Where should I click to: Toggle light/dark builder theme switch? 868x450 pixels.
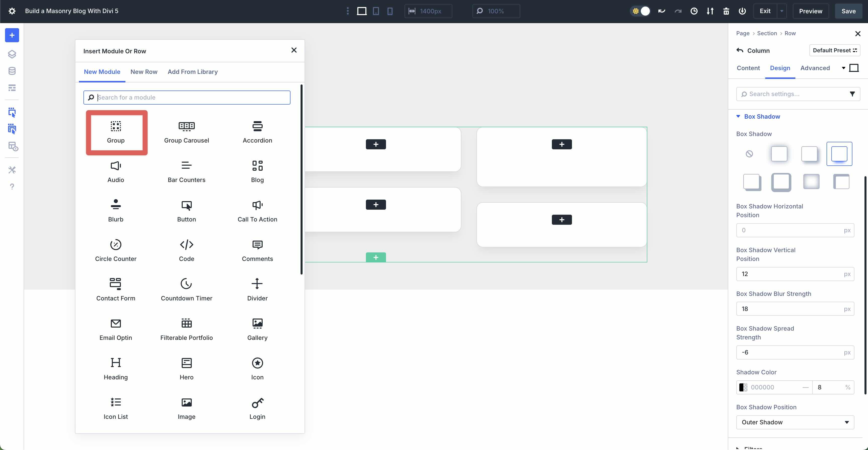point(640,11)
